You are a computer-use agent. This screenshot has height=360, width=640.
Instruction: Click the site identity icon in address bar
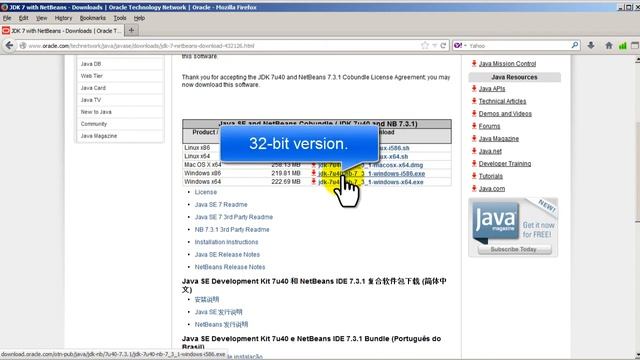[x=23, y=46]
